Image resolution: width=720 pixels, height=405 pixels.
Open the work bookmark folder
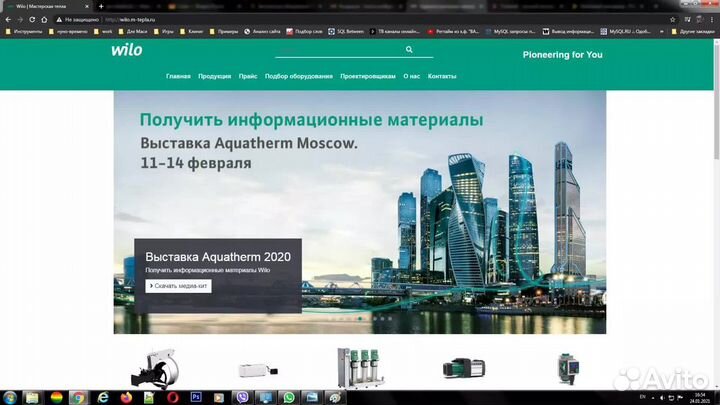103,32
